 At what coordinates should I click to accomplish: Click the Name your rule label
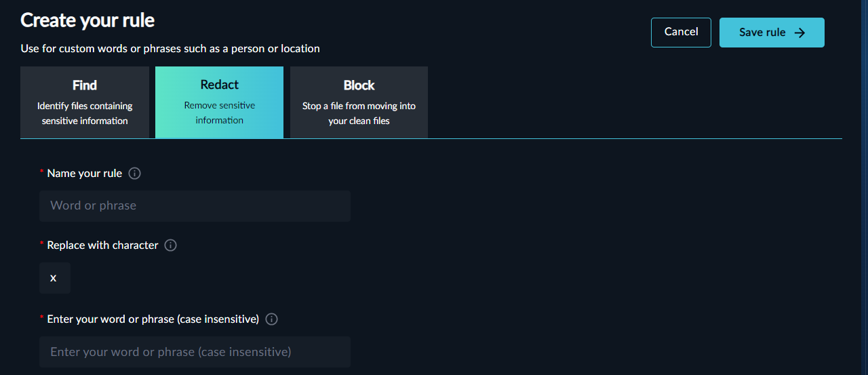tap(85, 174)
